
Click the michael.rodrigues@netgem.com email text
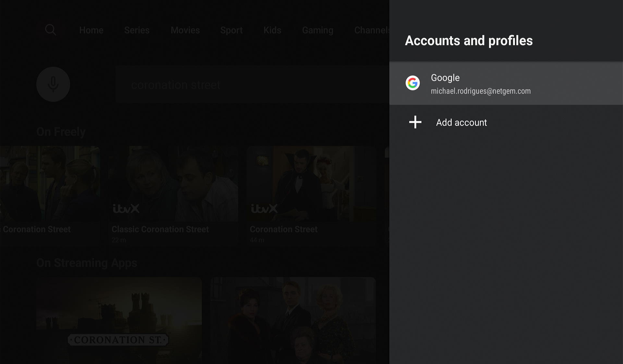click(481, 91)
